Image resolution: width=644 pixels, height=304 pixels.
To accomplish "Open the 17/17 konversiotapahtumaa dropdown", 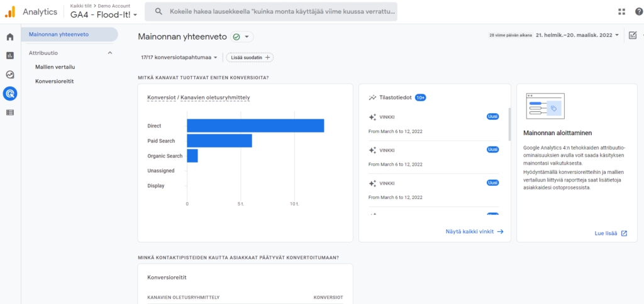I will (x=179, y=58).
